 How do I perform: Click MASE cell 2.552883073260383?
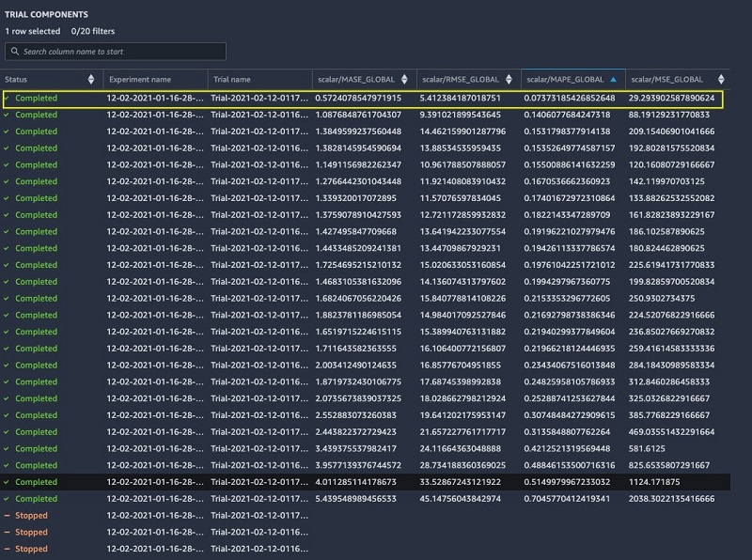click(x=356, y=415)
